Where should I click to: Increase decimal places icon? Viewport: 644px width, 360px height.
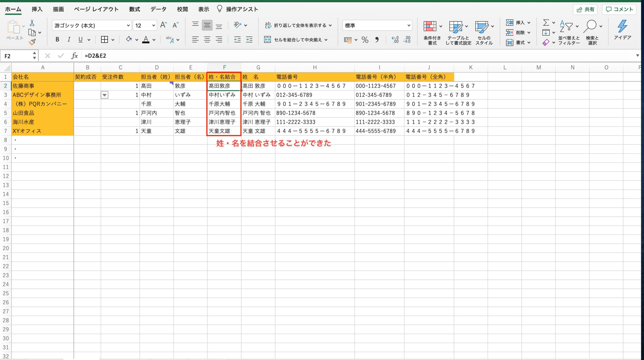pos(395,39)
